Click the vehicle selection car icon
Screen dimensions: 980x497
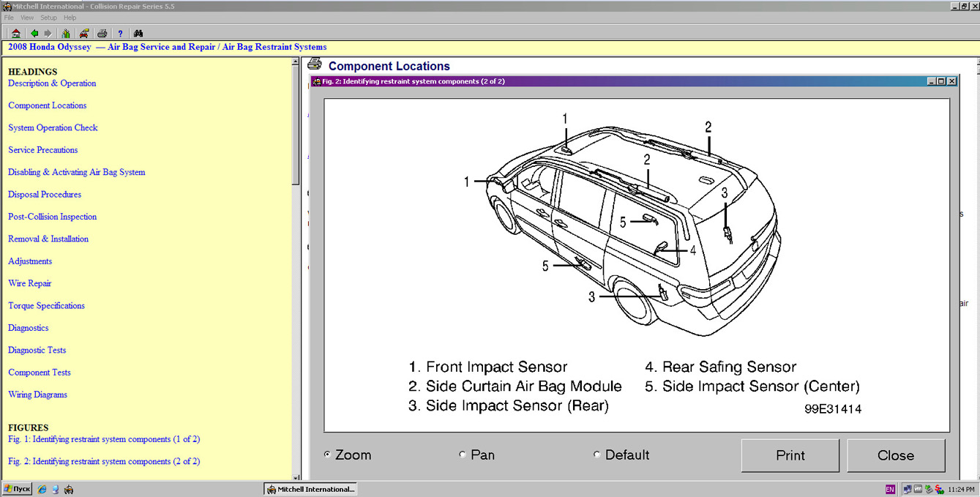(x=84, y=33)
